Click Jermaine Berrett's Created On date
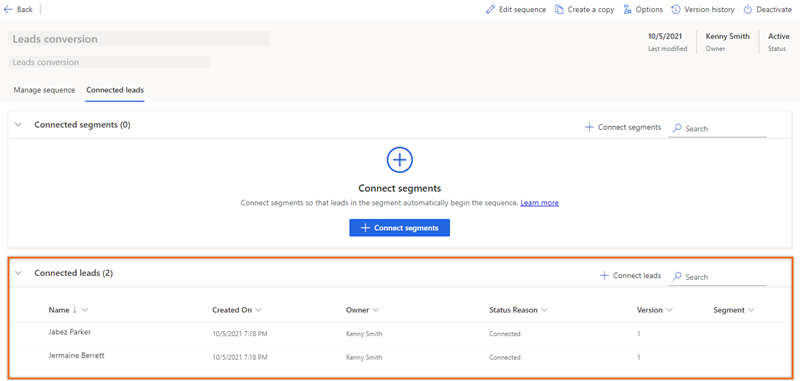The image size is (801, 381). [240, 358]
